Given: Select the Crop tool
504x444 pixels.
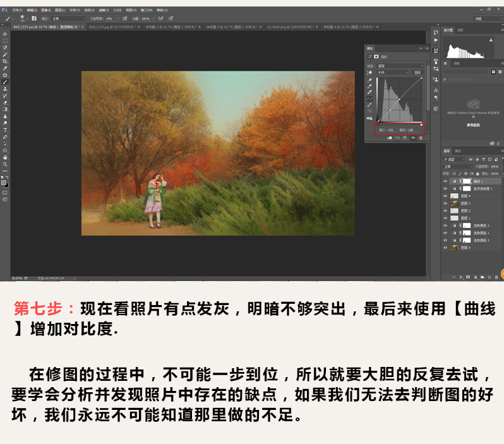Looking at the screenshot, I should coord(5,61).
